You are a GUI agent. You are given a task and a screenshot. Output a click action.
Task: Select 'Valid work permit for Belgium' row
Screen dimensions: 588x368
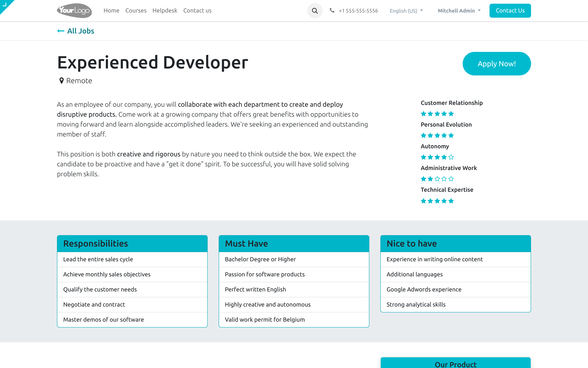coord(294,320)
